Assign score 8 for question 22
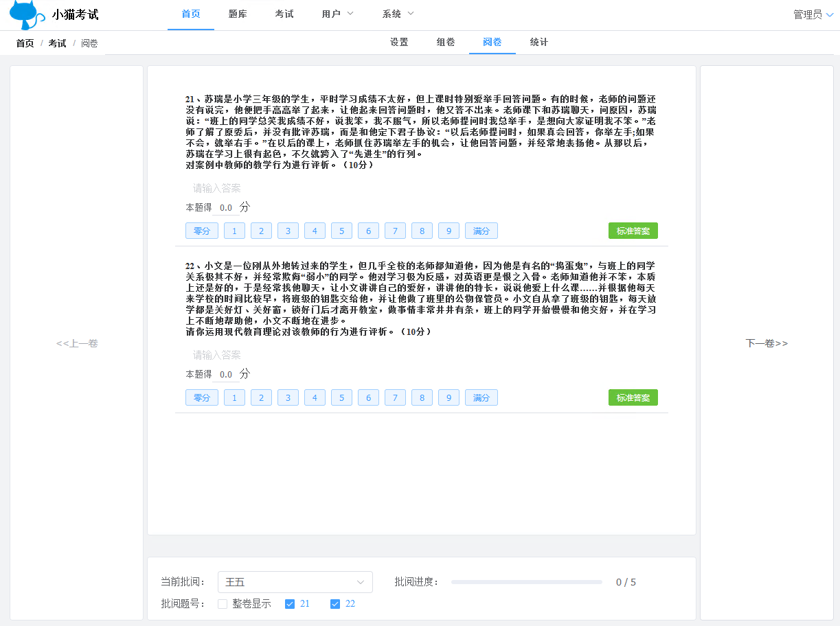 (422, 397)
